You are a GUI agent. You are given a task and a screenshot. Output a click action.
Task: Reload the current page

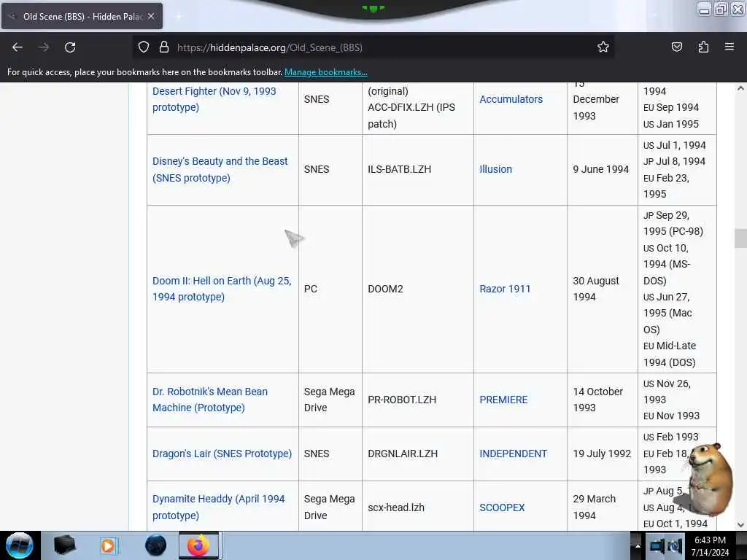point(70,47)
